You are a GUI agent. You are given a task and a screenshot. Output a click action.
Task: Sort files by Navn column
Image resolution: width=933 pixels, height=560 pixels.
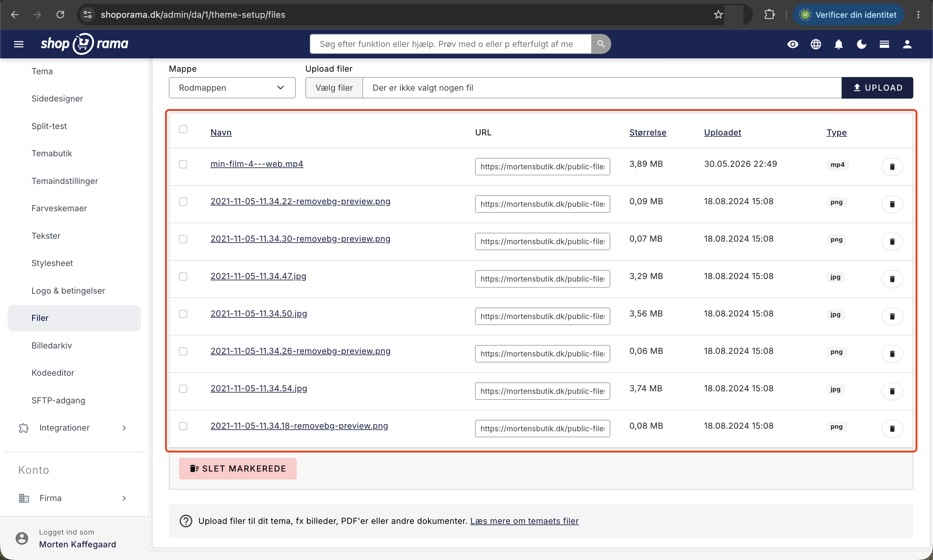pos(221,133)
